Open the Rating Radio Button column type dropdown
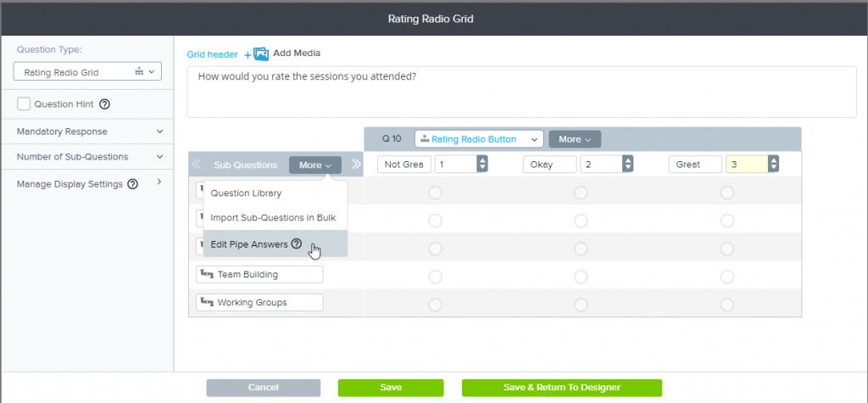Image resolution: width=868 pixels, height=403 pixels. [x=478, y=138]
